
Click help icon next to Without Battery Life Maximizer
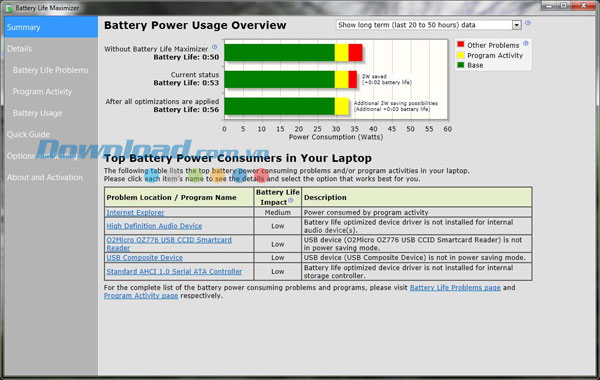pos(214,47)
